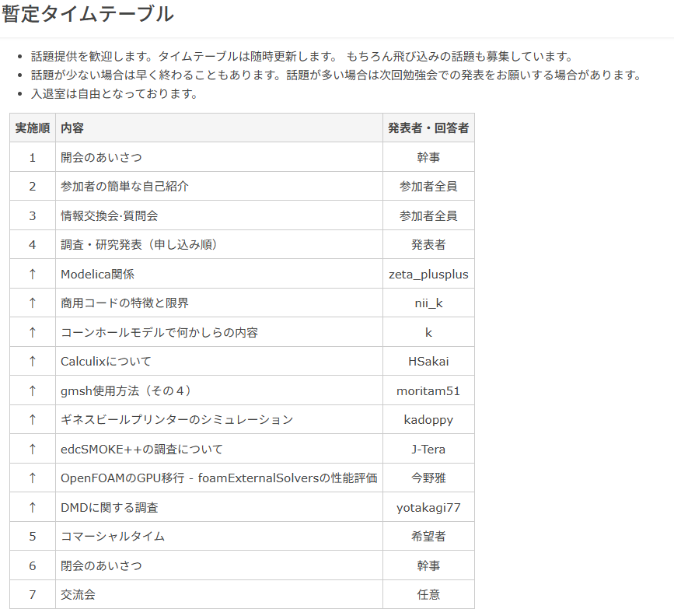Click the ギネスビールプリンターのシミュレーション cell
The width and height of the screenshot is (674, 616).
[x=219, y=419]
